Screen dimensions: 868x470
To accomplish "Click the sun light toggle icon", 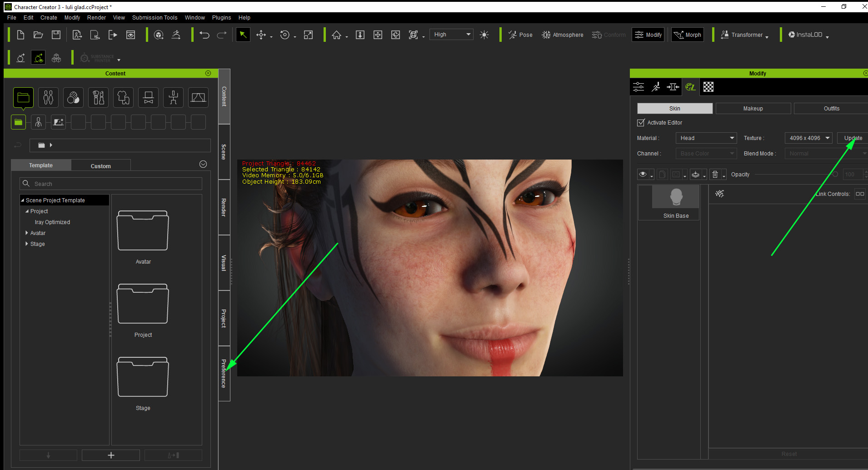I will pos(484,35).
